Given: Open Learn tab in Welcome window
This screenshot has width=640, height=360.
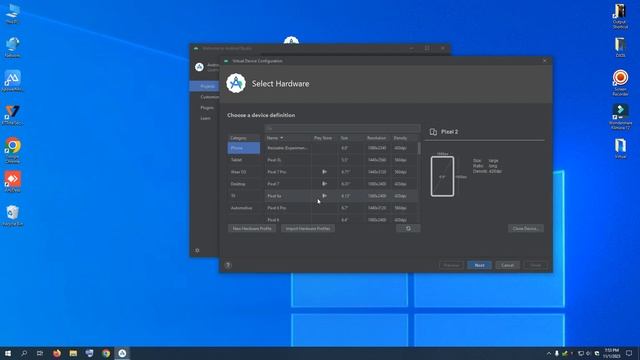Looking at the screenshot, I should click(x=205, y=118).
